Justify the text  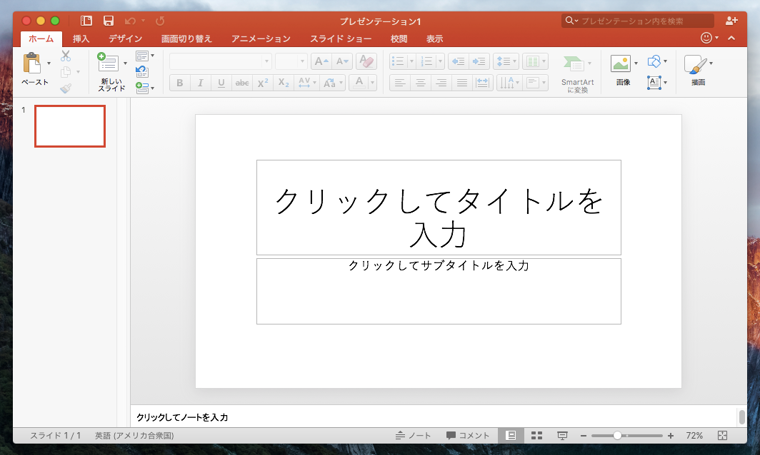coord(462,83)
